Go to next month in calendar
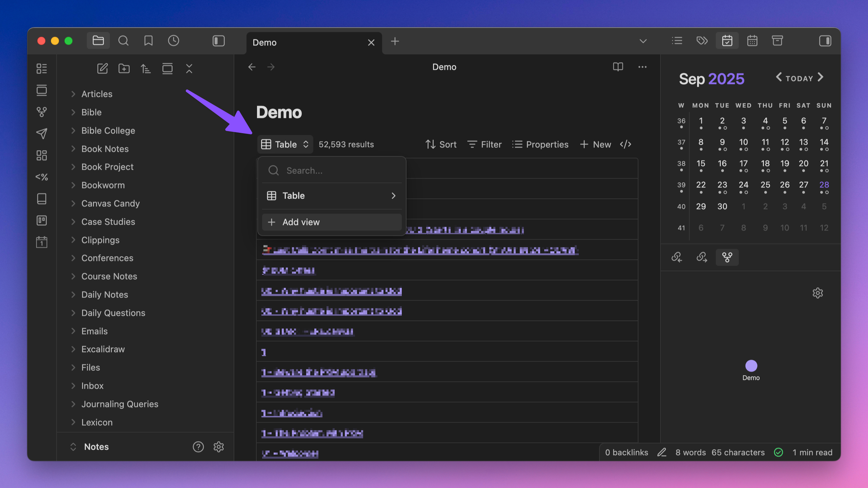Image resolution: width=868 pixels, height=488 pixels. pos(820,77)
